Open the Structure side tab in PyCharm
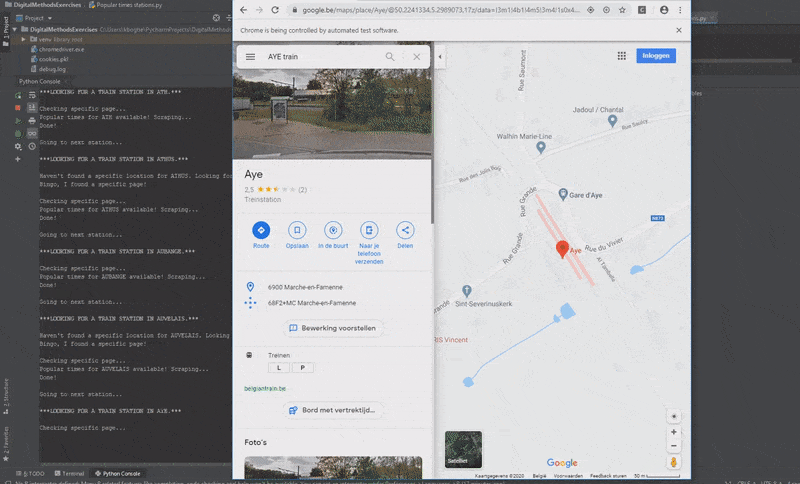Screen dimensions: 800x484 point(6,396)
